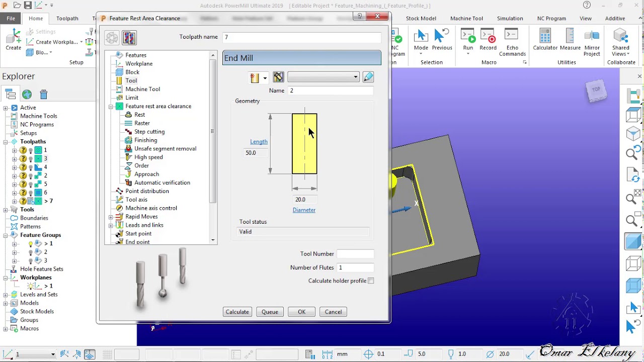Expand the Leads and links node
Screen dimensions: 644x362
click(x=111, y=225)
